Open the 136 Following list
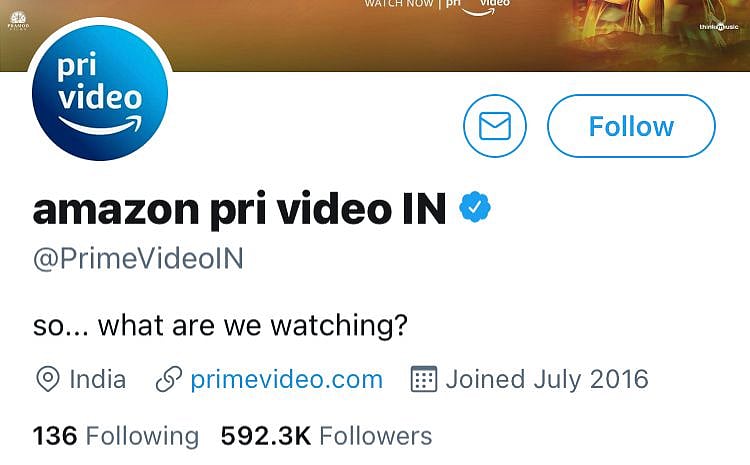750x465 pixels. coord(116,436)
